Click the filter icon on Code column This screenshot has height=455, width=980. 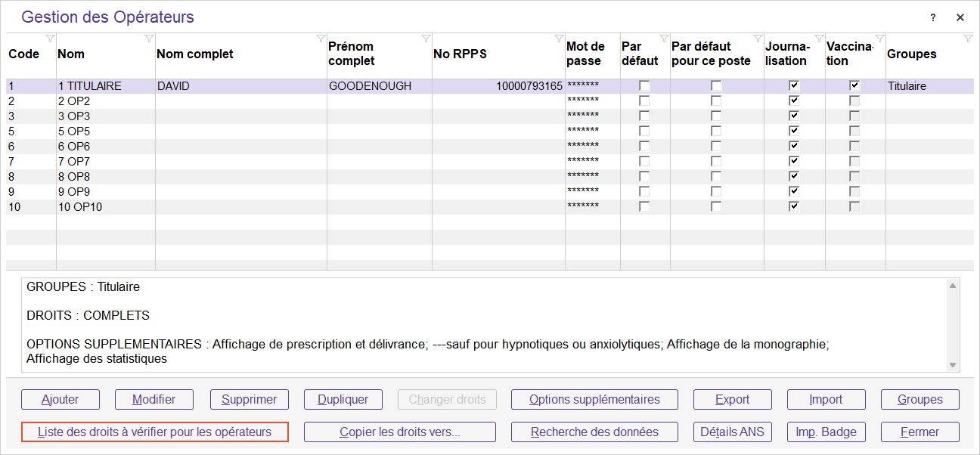tap(50, 39)
